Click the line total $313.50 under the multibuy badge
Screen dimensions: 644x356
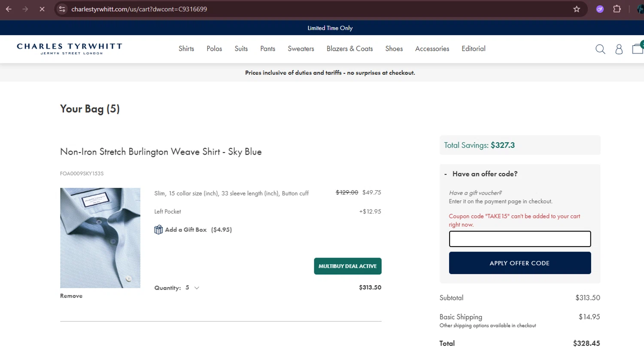pyautogui.click(x=370, y=287)
